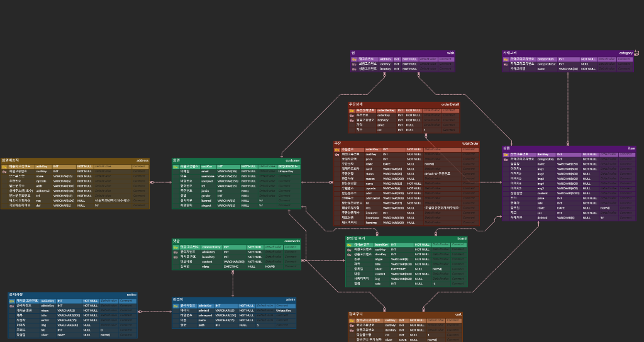The height and width of the screenshot is (342, 644).
Task: Click the key icon of adminKey in admin table
Action: tap(175, 306)
